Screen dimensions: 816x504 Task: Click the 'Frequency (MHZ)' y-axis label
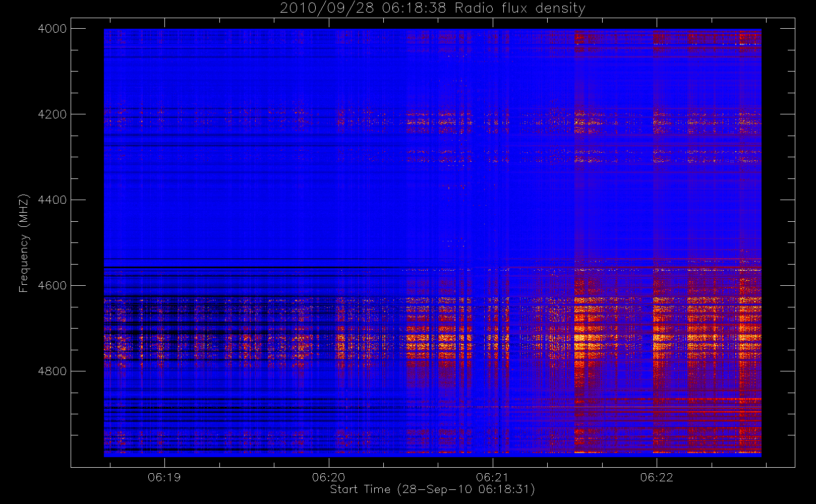23,243
